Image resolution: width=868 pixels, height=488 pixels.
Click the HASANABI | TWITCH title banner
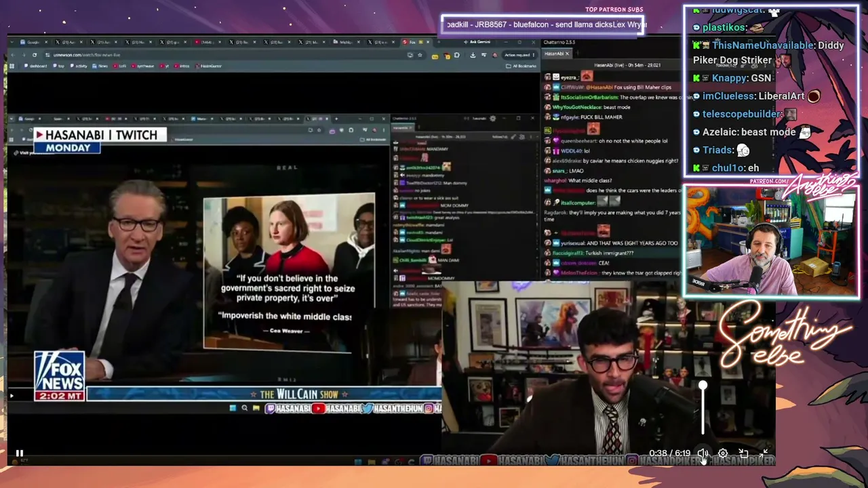pyautogui.click(x=100, y=135)
